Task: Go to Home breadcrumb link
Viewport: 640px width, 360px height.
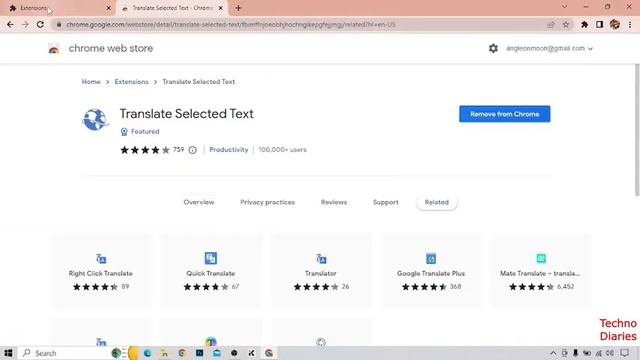Action: 91,82
